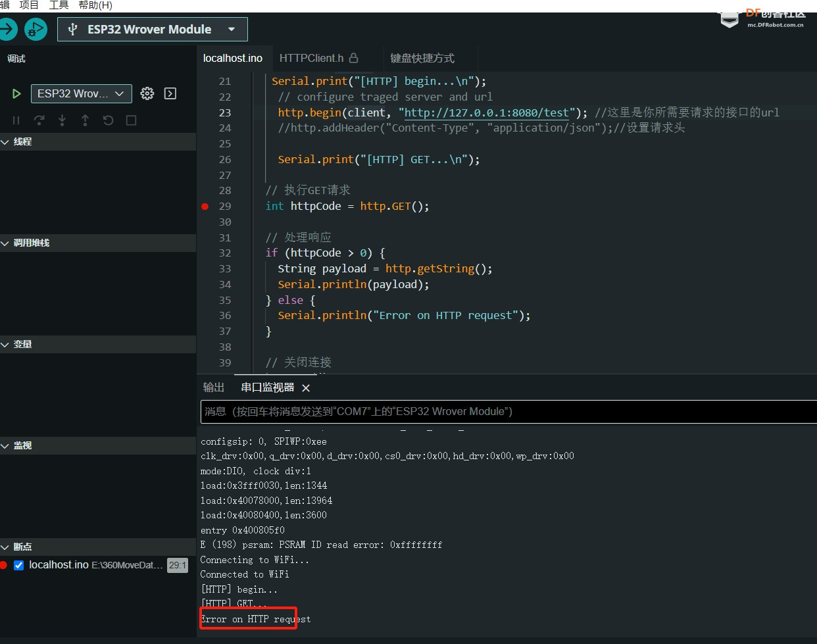
Task: Click the Stop debug square icon
Action: pyautogui.click(x=131, y=120)
